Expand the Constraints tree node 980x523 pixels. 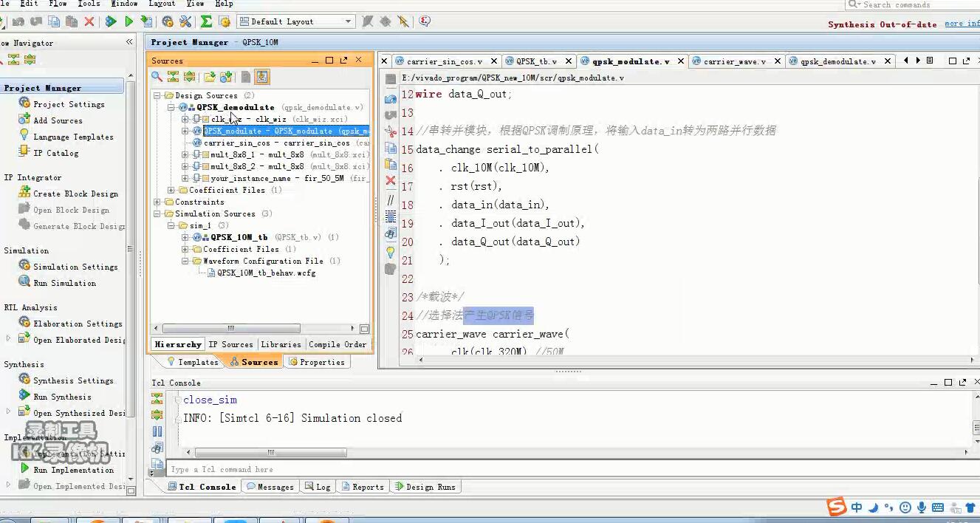[x=157, y=202]
